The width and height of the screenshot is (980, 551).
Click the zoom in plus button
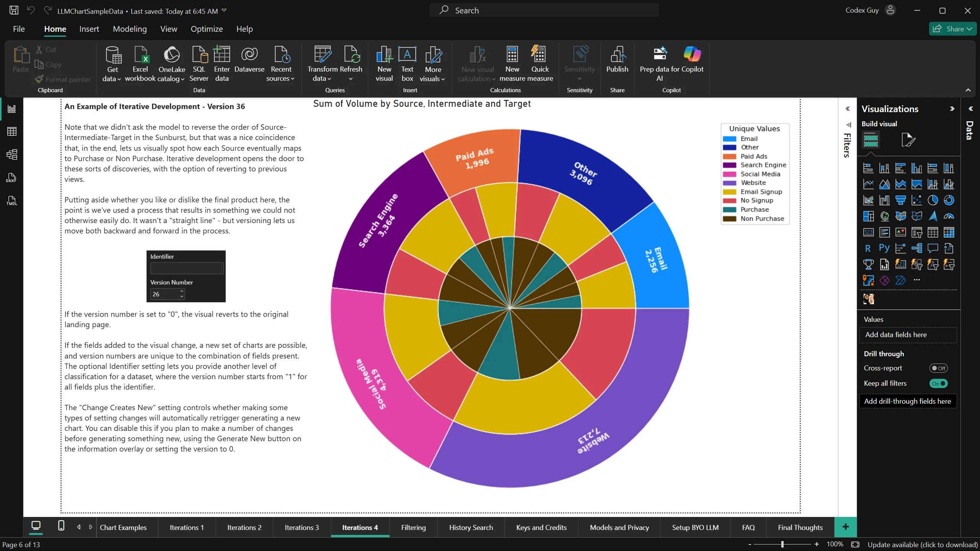pos(817,544)
